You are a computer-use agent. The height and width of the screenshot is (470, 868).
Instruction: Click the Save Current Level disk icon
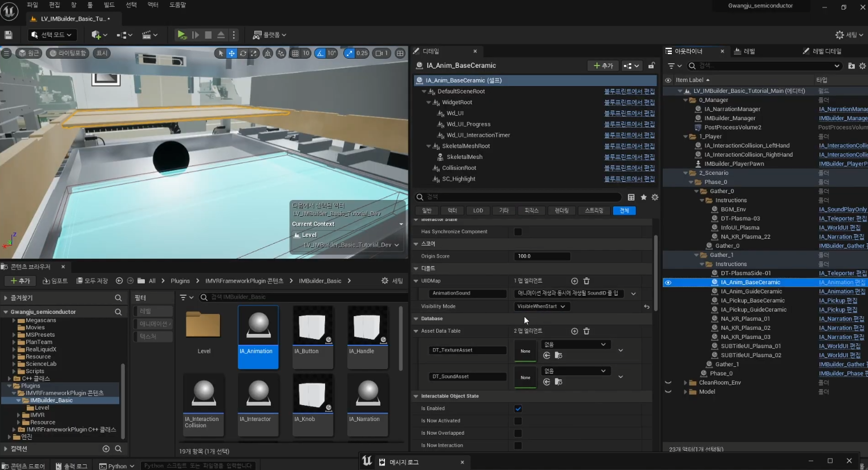point(8,34)
